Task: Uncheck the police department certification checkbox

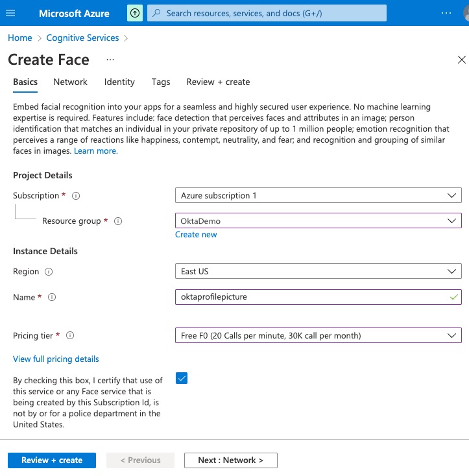Action: [182, 379]
